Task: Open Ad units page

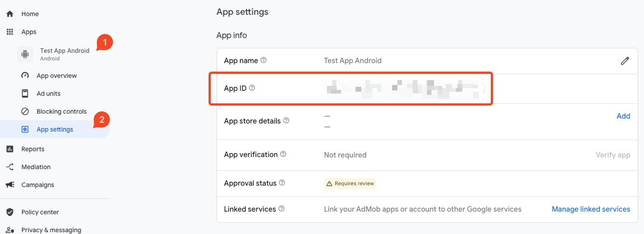Action: click(49, 94)
